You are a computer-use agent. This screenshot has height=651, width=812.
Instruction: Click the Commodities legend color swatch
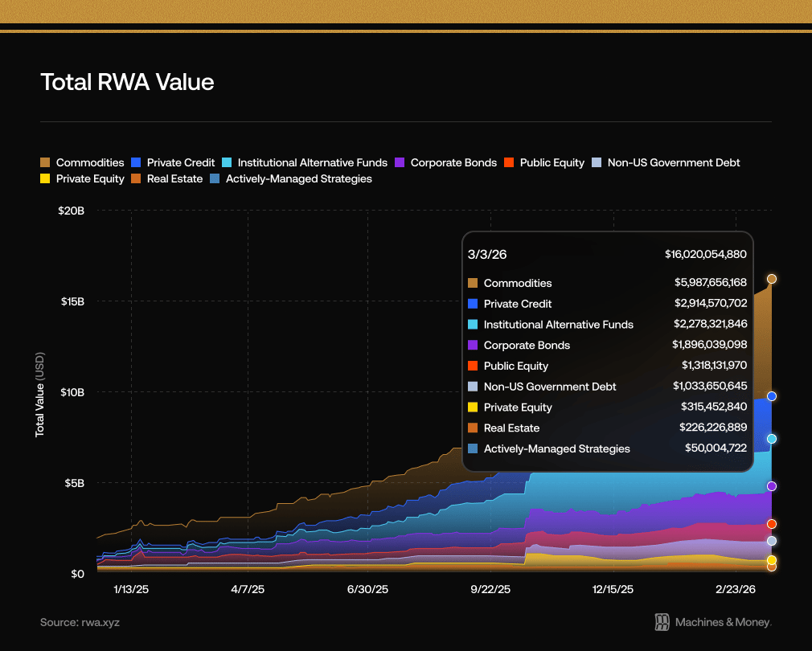(45, 162)
